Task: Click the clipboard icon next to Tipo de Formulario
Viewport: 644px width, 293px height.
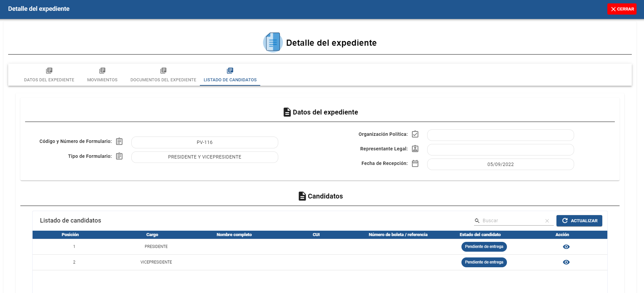Action: (119, 156)
